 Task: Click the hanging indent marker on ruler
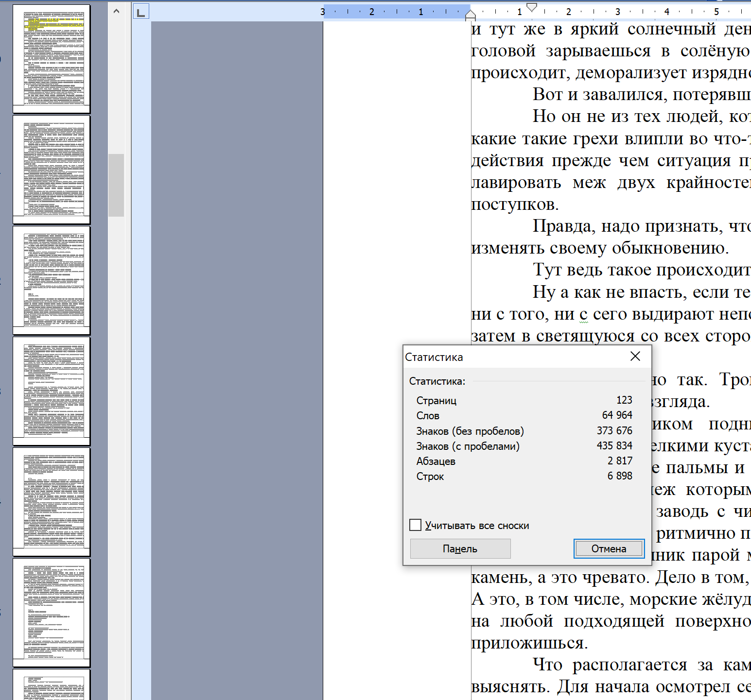point(470,15)
